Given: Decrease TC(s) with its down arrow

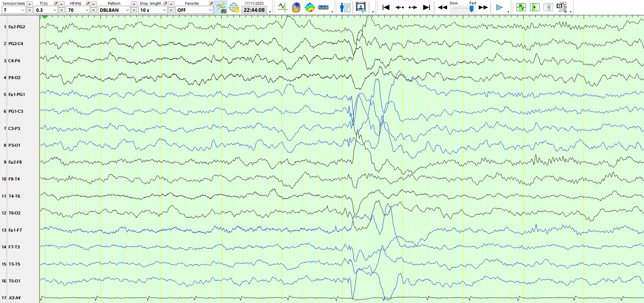Looking at the screenshot, I should (x=61, y=10).
